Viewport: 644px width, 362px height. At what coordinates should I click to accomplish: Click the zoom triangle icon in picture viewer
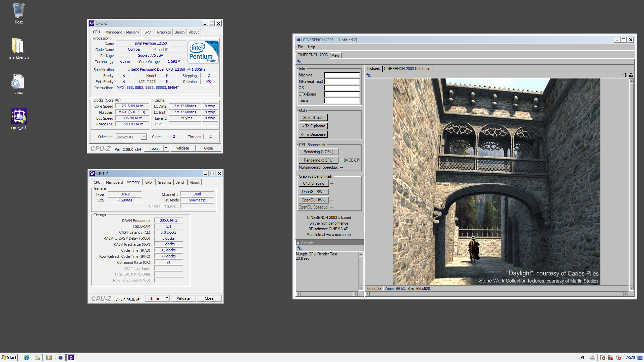[x=631, y=75]
